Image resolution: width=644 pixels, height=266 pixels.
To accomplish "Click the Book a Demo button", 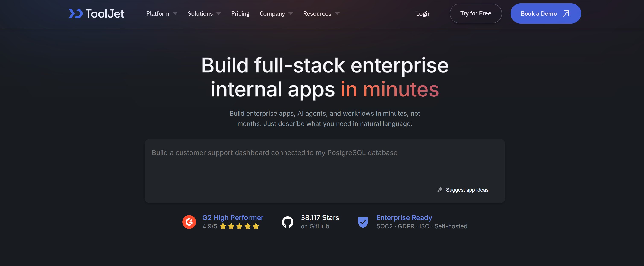I will (546, 13).
